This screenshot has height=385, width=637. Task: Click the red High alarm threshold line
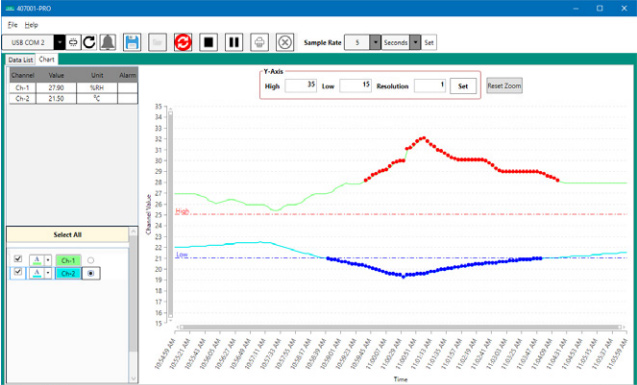click(x=400, y=214)
